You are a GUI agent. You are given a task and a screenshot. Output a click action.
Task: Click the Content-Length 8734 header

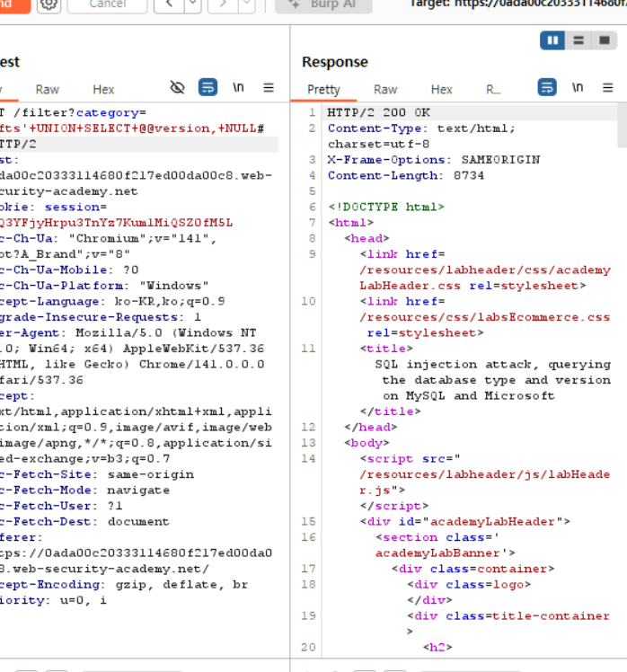coord(406,175)
